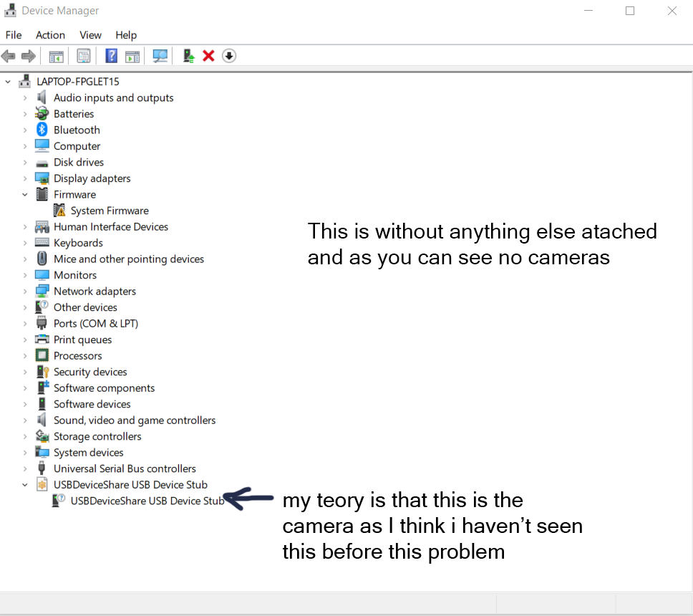The image size is (693, 616).
Task: Select the Keyboards label
Action: (x=78, y=243)
